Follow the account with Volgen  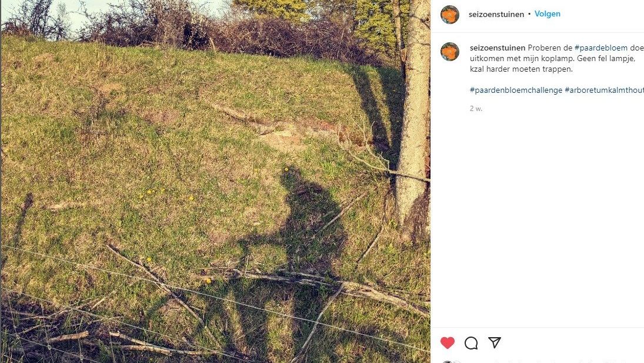click(548, 14)
